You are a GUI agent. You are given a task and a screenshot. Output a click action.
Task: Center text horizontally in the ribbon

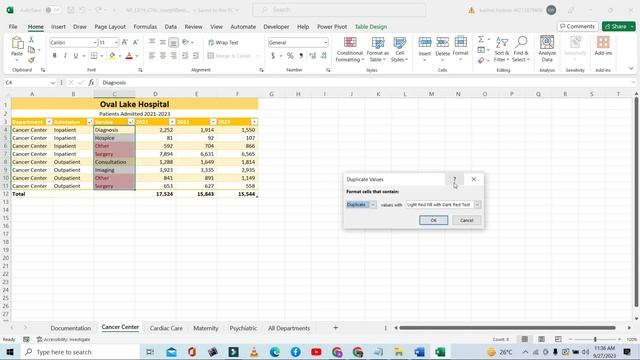[x=162, y=56]
